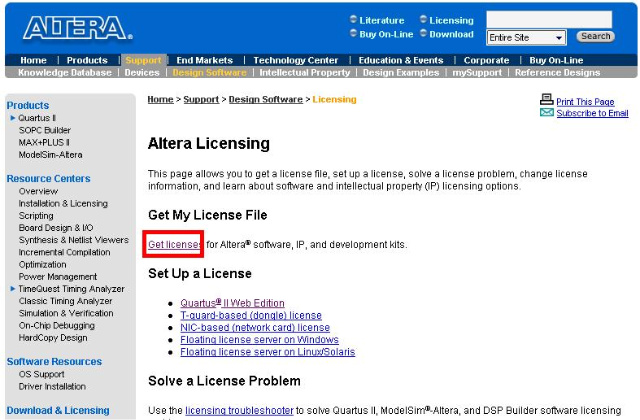The image size is (640, 420).
Task: Click the bullet icon next to Licensing in header
Action: [x=424, y=19]
